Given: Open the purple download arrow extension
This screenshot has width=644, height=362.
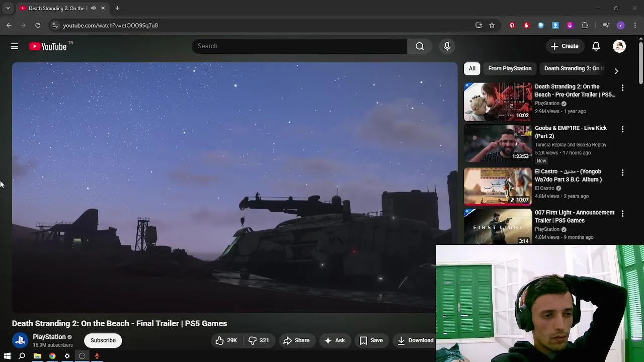Looking at the screenshot, I should (570, 25).
